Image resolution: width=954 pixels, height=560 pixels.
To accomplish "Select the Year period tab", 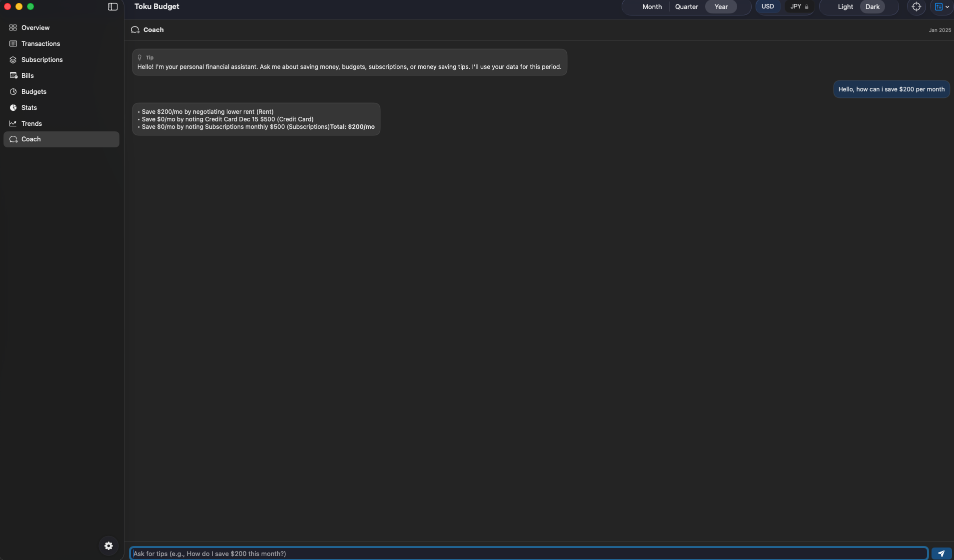I will 721,7.
